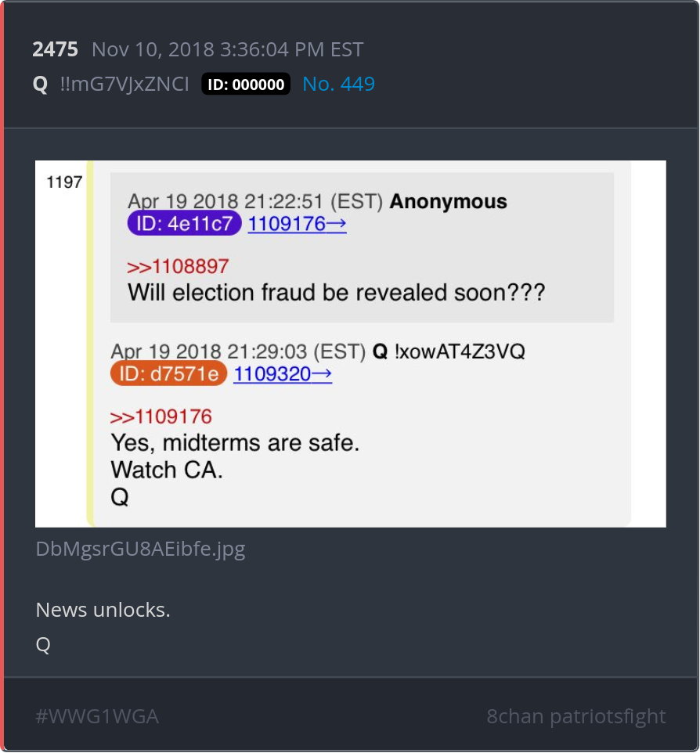Click the DbMgsrGU8AEibfe.jpg filename
The height and width of the screenshot is (753, 700).
pyautogui.click(x=140, y=549)
